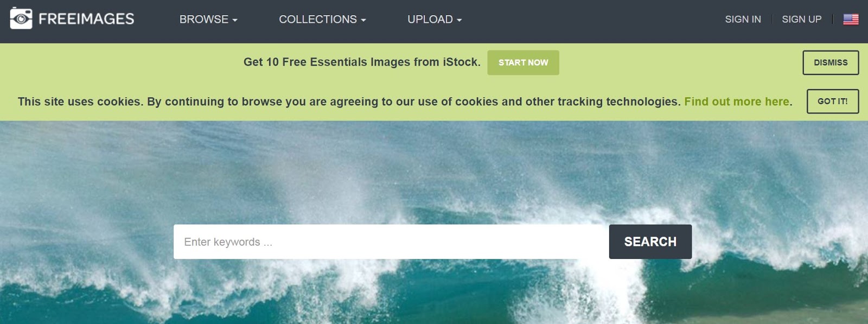The image size is (868, 324).
Task: Click the caret arrow beside BROWSE
Action: (x=235, y=20)
